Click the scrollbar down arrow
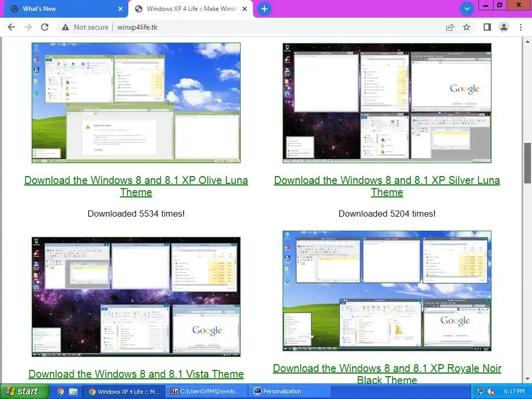Viewport: 532px width, 399px height. coord(527,379)
